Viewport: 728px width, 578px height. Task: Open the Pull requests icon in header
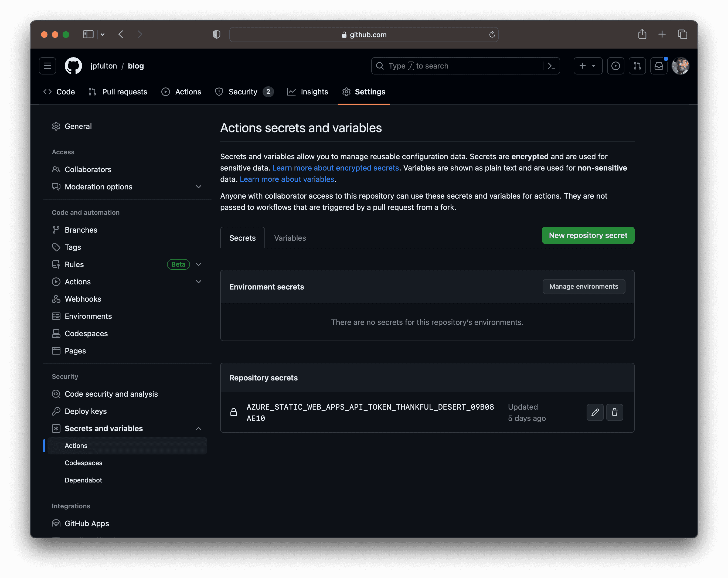(637, 66)
